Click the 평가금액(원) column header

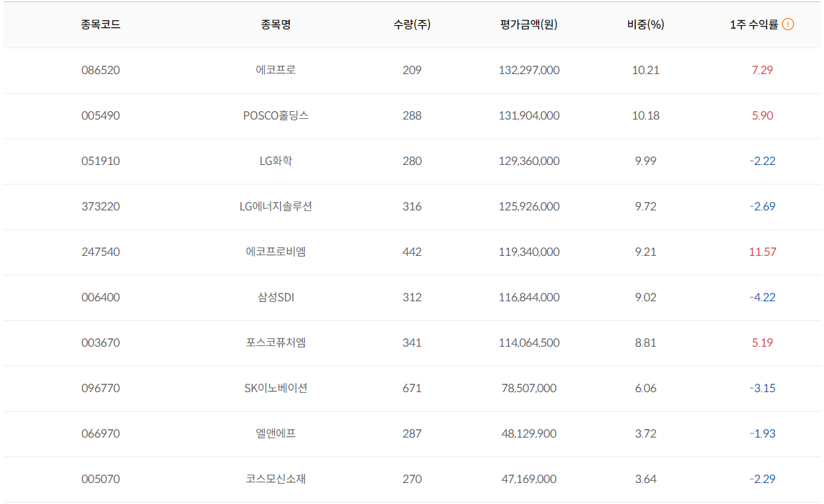(x=528, y=24)
